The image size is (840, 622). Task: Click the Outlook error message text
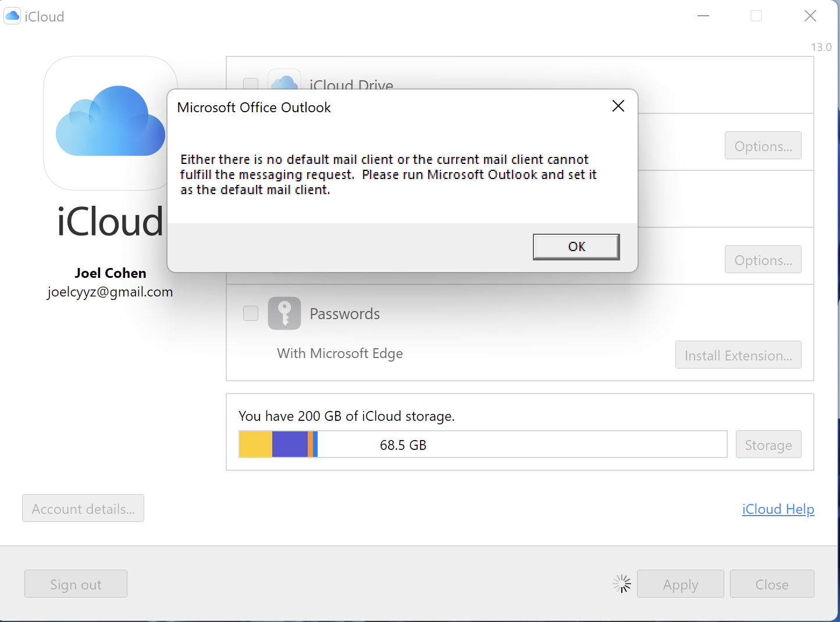tap(389, 174)
